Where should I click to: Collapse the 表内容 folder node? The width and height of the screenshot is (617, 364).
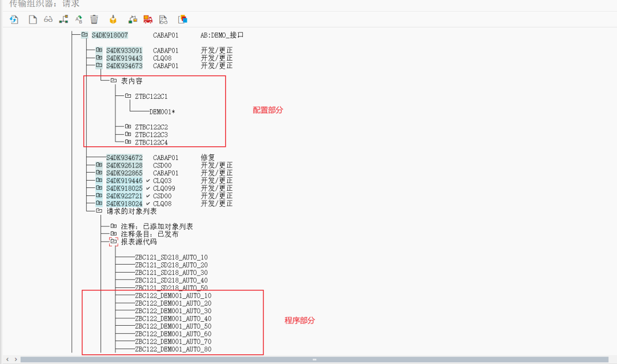[x=114, y=80]
